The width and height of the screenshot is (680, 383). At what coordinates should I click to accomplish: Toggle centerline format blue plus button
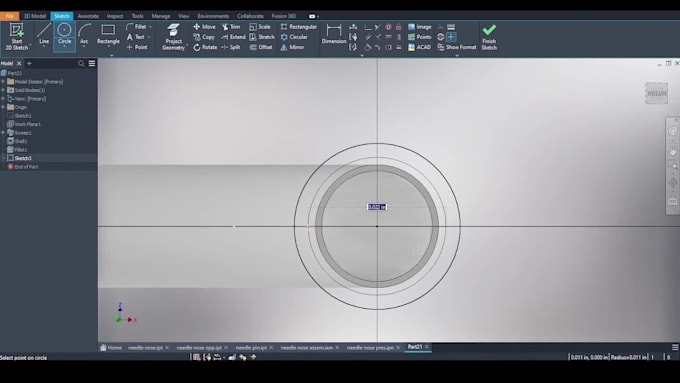(x=451, y=37)
